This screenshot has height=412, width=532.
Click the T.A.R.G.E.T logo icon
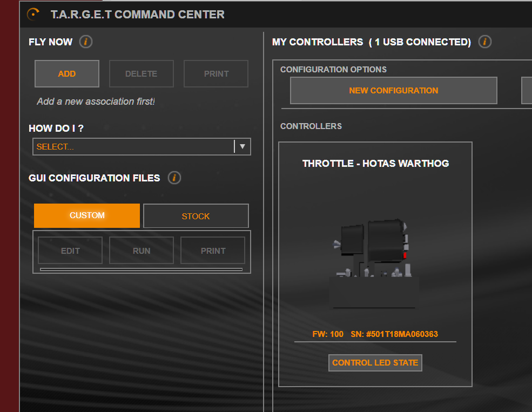click(33, 14)
